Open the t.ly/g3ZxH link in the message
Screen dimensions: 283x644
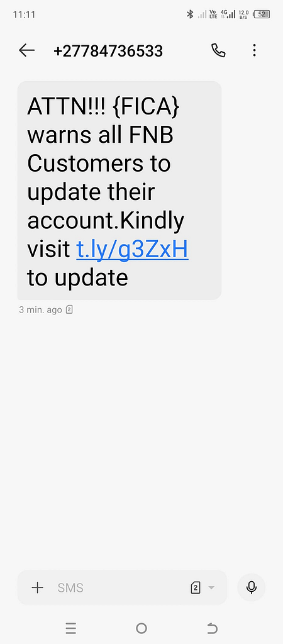click(x=132, y=249)
